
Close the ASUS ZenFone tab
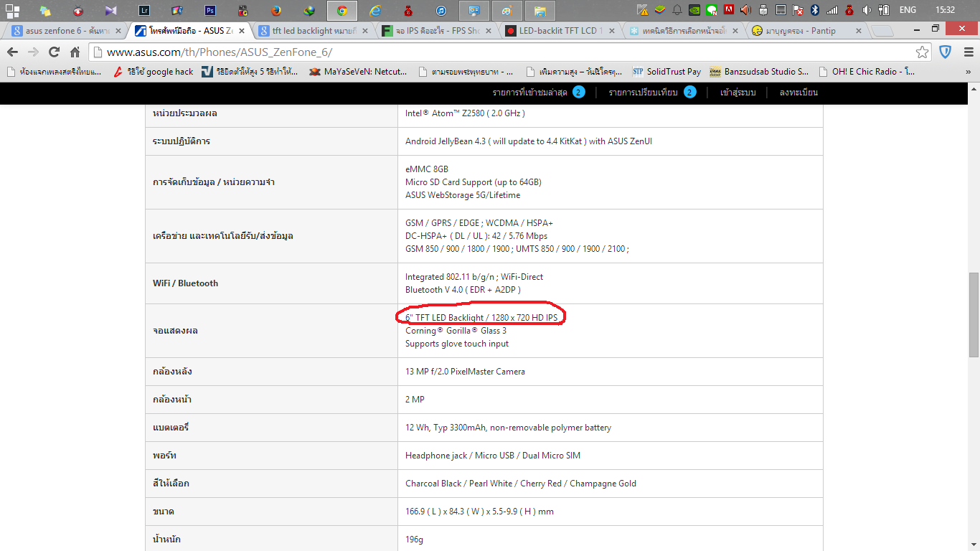coord(242,31)
